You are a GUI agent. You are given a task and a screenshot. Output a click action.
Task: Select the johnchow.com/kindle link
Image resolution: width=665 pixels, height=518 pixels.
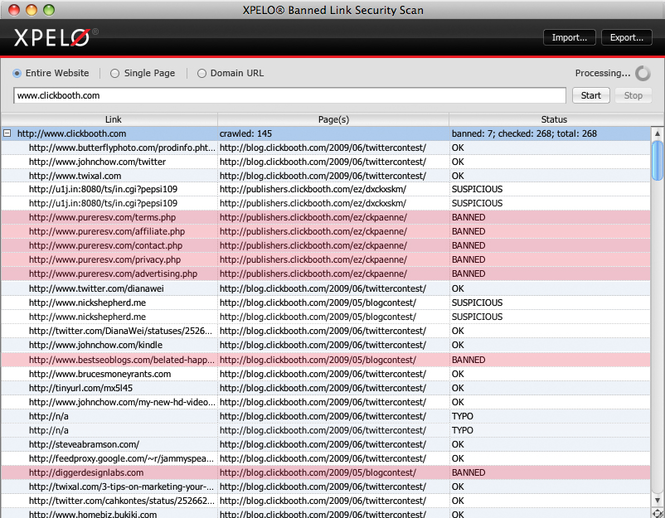point(95,345)
